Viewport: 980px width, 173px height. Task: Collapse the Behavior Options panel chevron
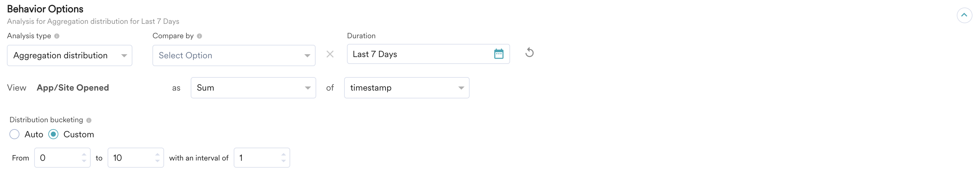[x=964, y=16]
